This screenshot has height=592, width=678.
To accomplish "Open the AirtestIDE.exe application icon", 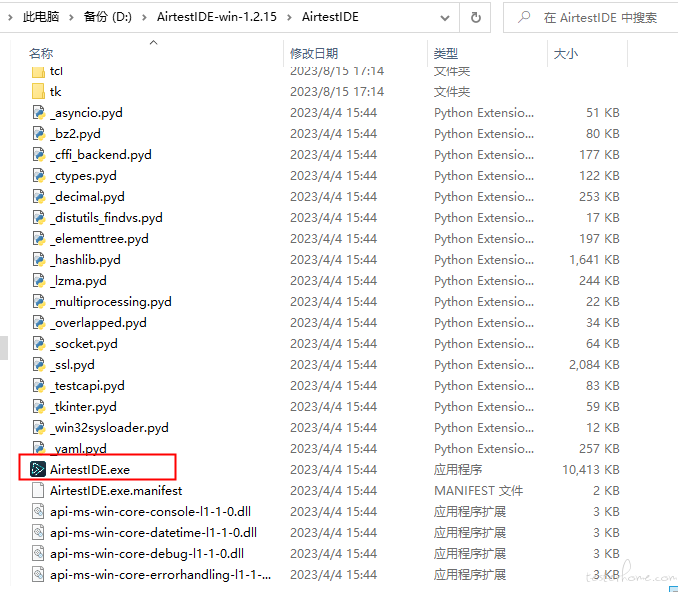I will coord(38,469).
